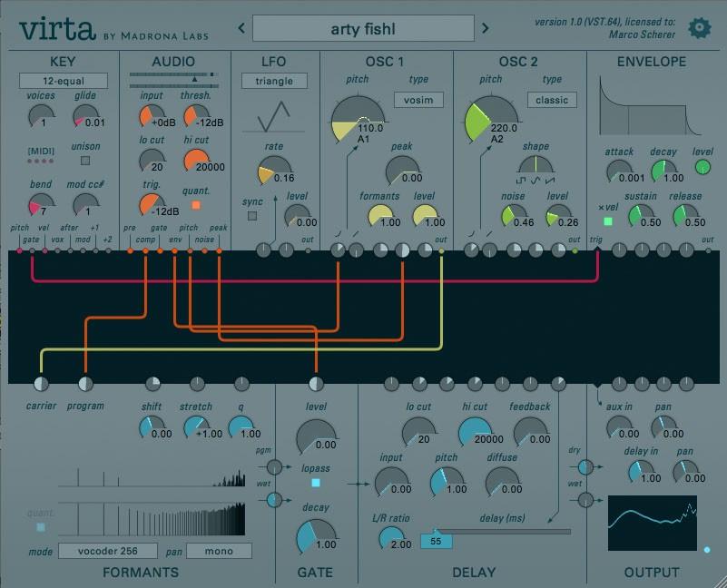This screenshot has height=588, width=727.
Task: Open the 12-equal tuning dropdown
Action: [x=64, y=81]
